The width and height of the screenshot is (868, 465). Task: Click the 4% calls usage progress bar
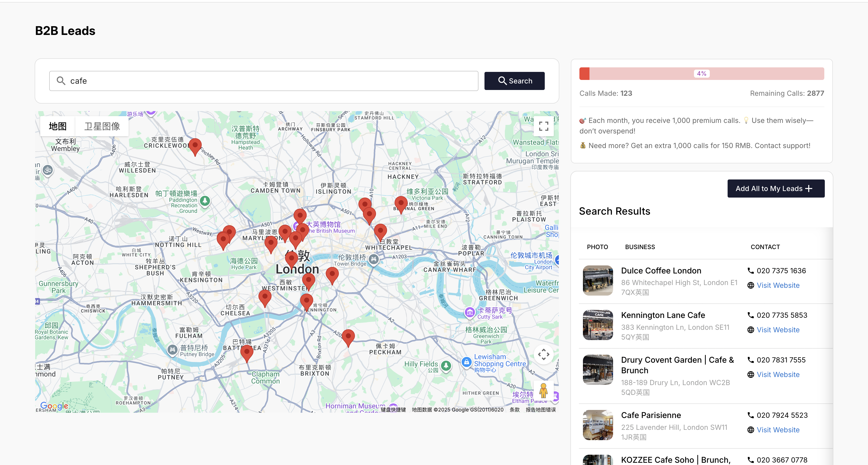(x=701, y=73)
